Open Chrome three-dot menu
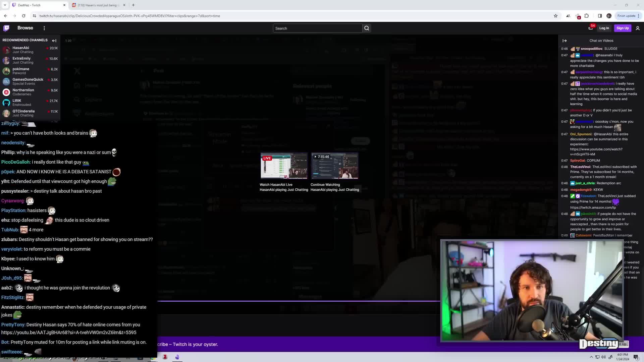644x362 pixels. tap(638, 16)
